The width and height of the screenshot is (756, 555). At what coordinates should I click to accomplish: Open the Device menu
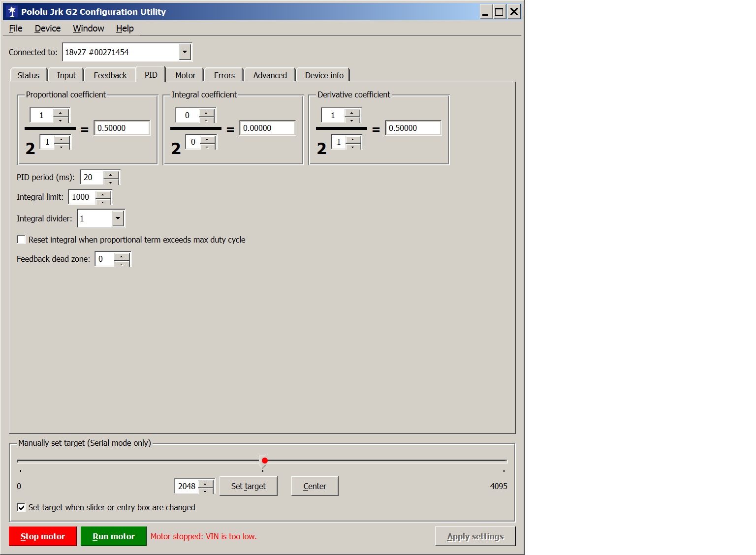click(x=48, y=29)
